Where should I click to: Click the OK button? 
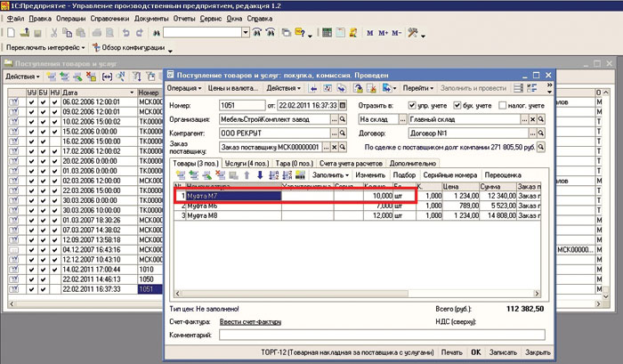pyautogui.click(x=475, y=352)
